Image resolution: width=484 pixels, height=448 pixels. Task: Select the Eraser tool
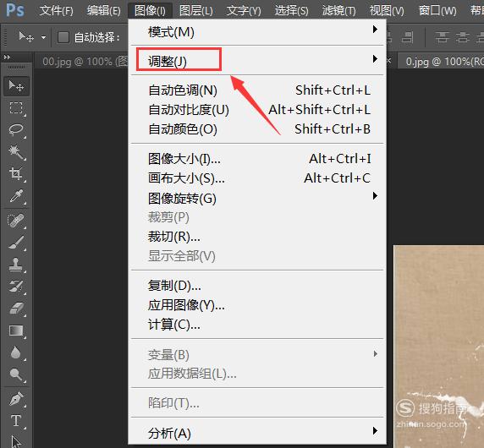[16, 308]
